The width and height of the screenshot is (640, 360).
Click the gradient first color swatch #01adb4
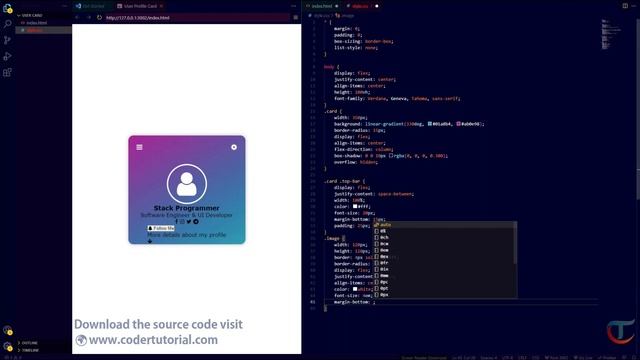point(430,124)
